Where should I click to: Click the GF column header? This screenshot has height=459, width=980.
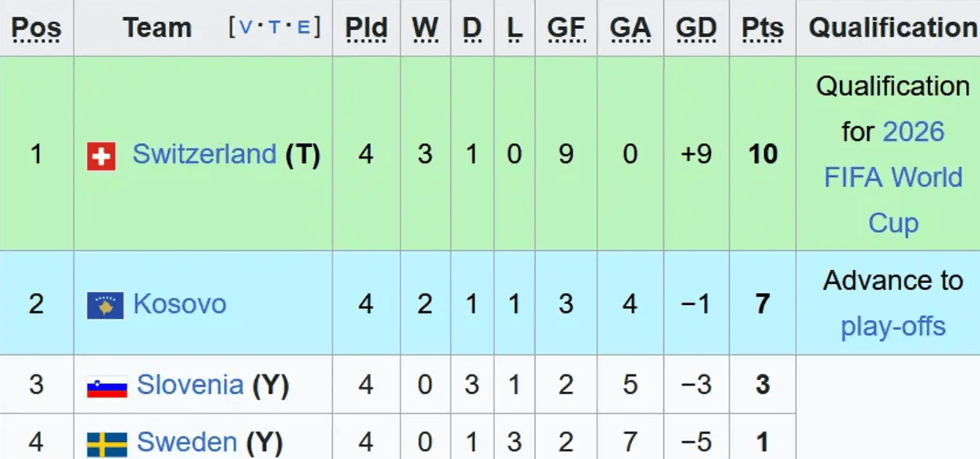click(565, 28)
